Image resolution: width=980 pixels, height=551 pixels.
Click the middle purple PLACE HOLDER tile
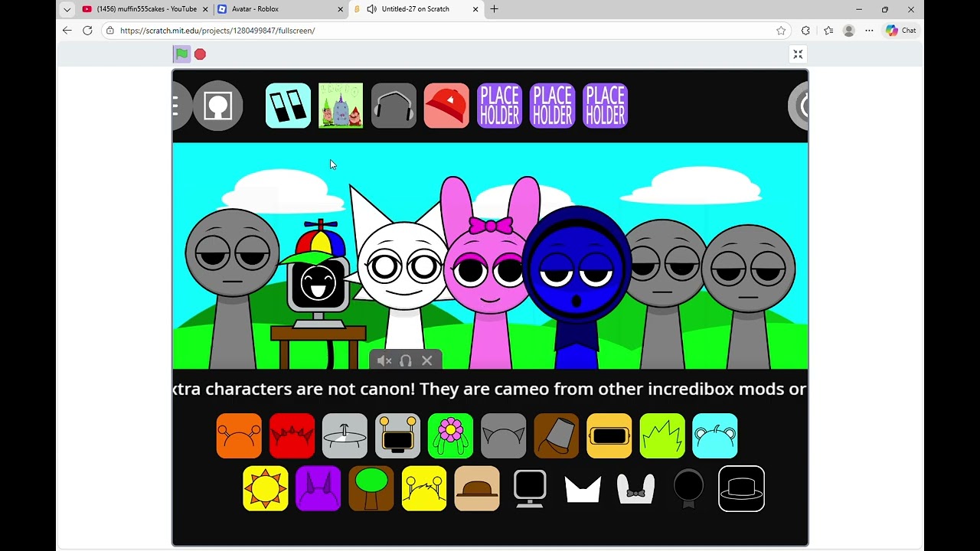552,106
